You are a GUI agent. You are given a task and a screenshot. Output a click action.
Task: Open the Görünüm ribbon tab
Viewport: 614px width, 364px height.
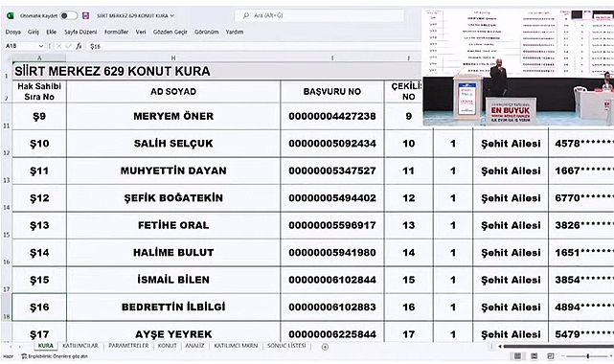206,33
